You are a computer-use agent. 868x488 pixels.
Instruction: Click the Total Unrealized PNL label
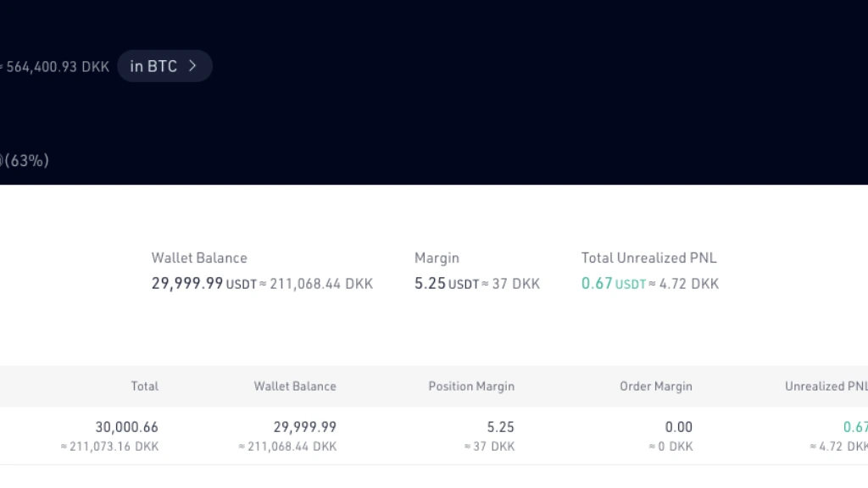[x=648, y=258]
